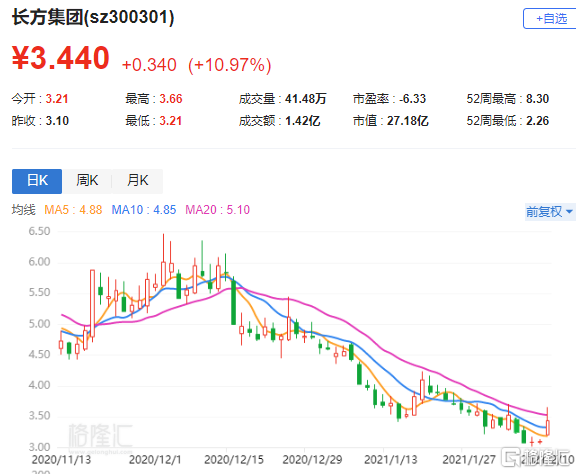The width and height of the screenshot is (576, 474).
Task: Click the MA10 : 4.85 indicator label
Action: pos(144,210)
